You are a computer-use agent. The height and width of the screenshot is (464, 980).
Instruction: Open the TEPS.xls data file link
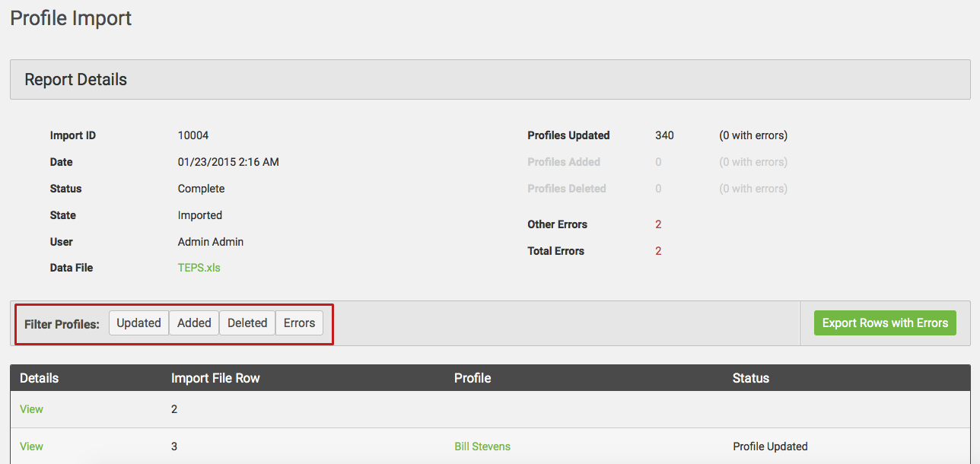tap(199, 268)
